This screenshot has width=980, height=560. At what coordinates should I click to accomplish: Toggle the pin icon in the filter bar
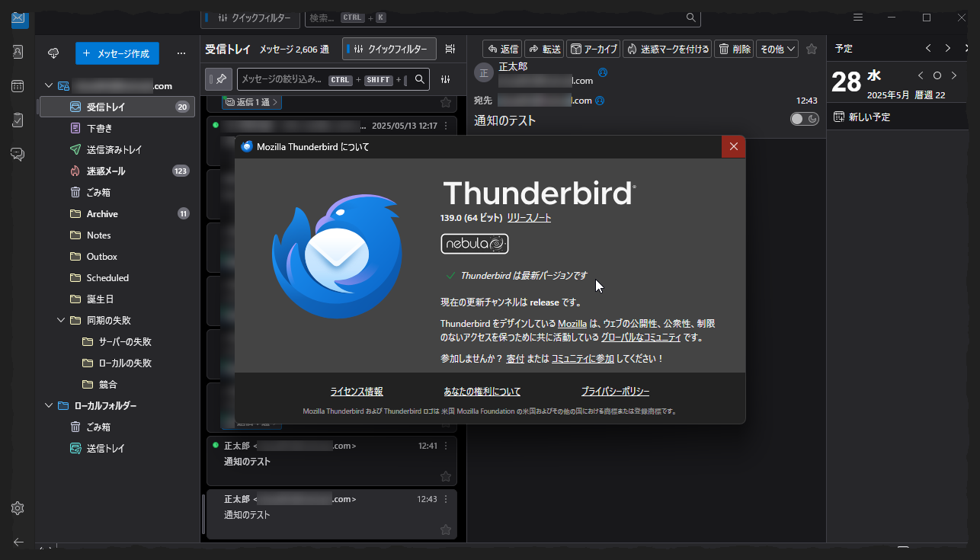click(x=219, y=79)
